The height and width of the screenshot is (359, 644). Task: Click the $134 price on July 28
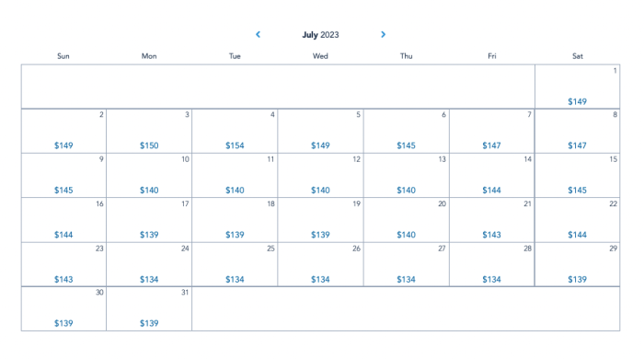pyautogui.click(x=491, y=279)
